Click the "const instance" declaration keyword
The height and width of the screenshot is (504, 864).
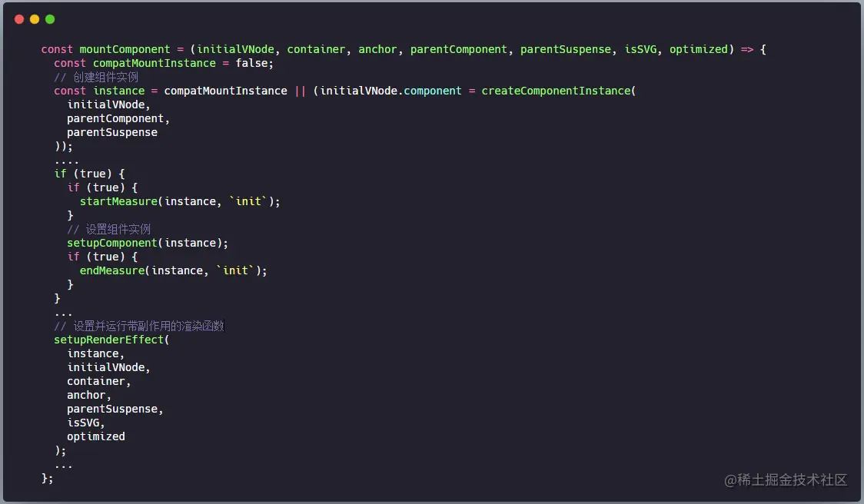70,91
